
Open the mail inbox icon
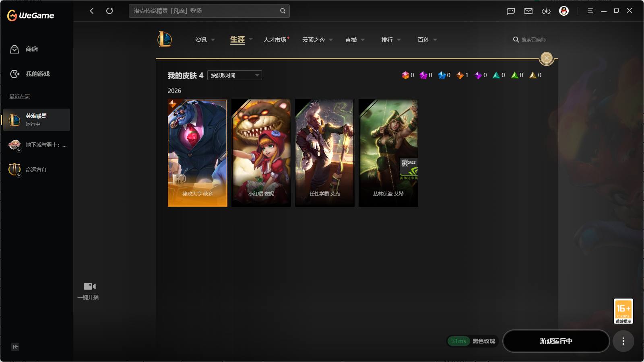(x=528, y=11)
